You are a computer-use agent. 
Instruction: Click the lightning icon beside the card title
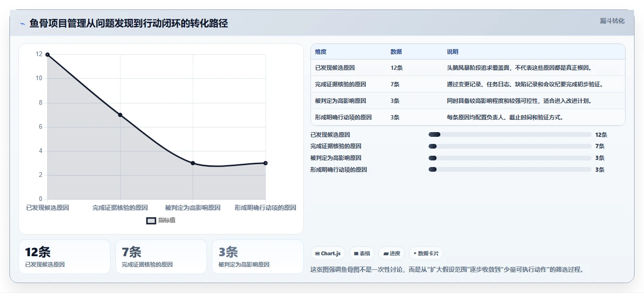point(23,24)
